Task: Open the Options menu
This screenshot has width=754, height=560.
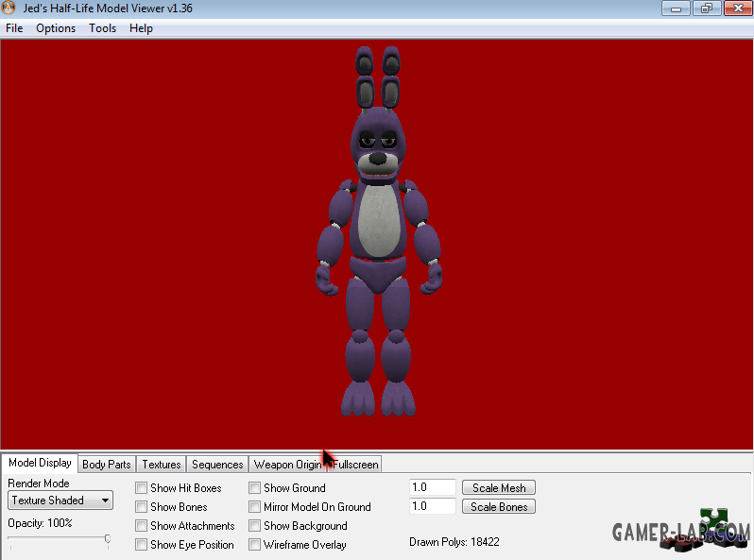Action: [56, 28]
